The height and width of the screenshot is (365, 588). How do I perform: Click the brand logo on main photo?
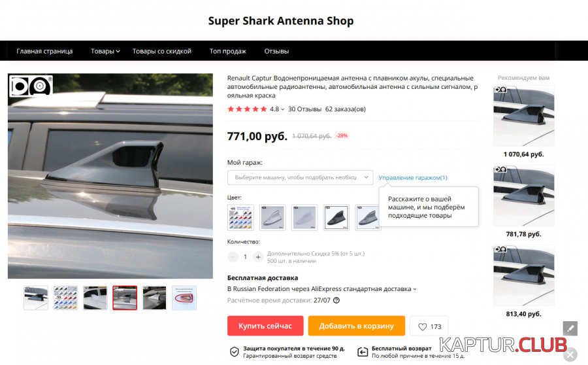tap(30, 86)
